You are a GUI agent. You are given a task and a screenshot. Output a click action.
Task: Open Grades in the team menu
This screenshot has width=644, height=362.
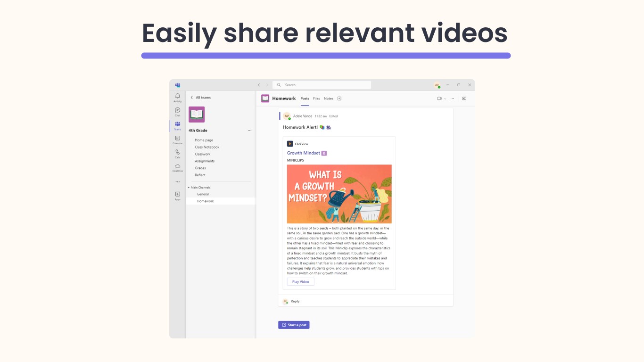(200, 168)
